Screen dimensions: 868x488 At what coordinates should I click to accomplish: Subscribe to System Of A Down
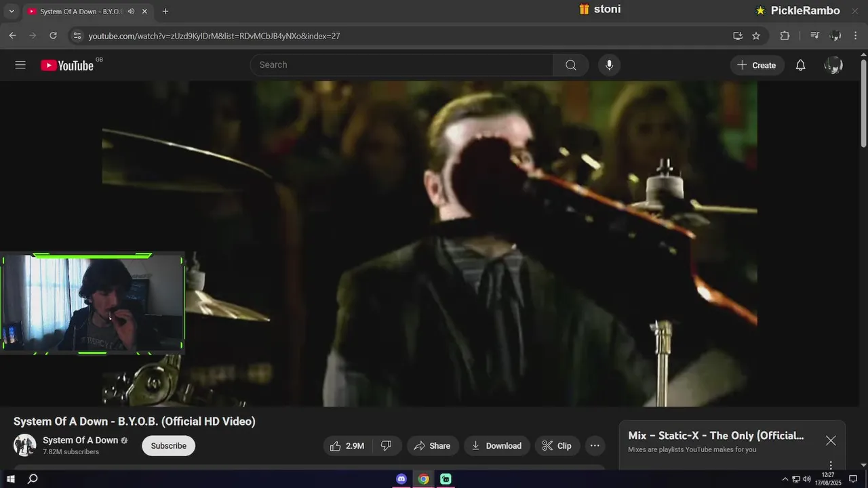pos(168,446)
